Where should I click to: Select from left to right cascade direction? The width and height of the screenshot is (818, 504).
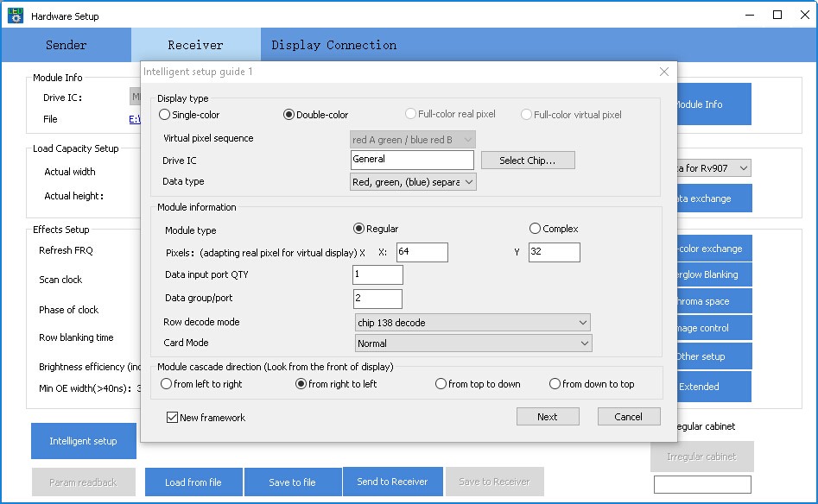(167, 384)
